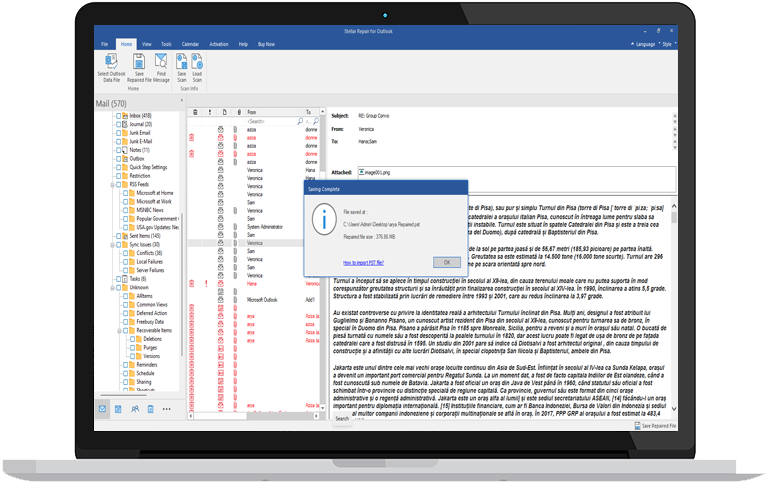Click the message body scrollbar down arrow
Image resolution: width=772 pixels, height=488 pixels.
674,409
